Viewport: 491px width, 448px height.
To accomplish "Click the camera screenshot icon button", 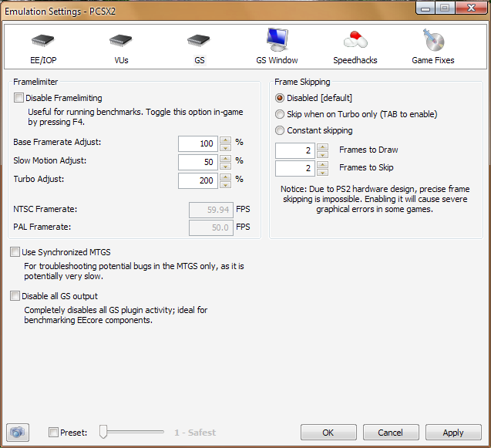I will coord(18,433).
